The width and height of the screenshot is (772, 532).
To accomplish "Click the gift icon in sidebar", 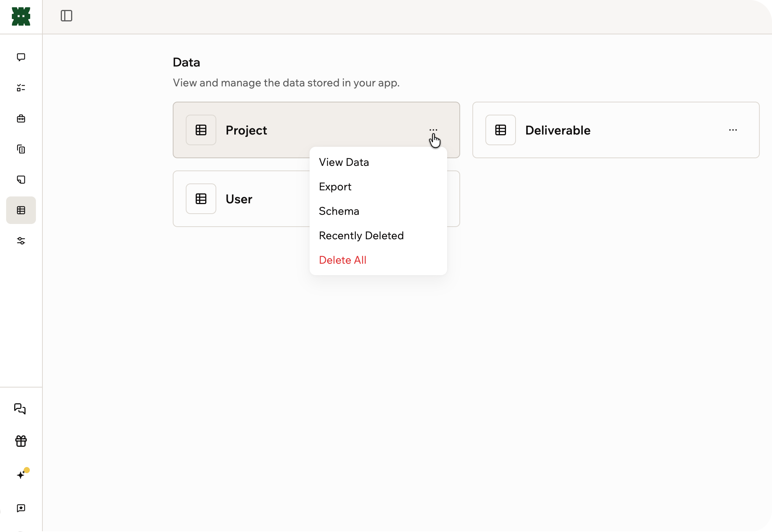I will tap(21, 441).
